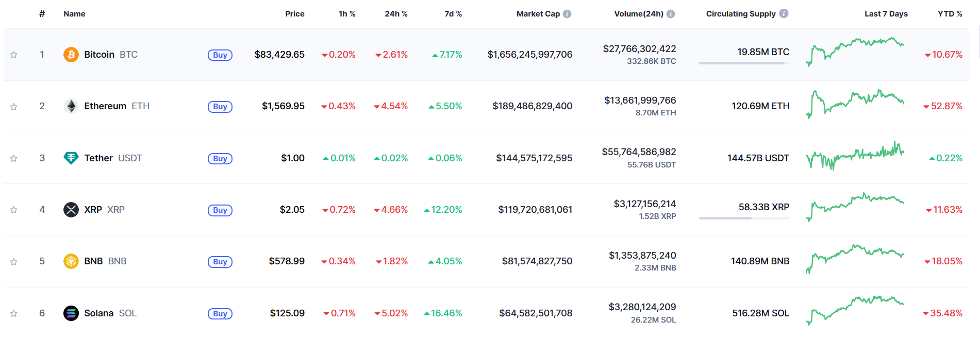Screen dimensions: 980x338
Task: Open the Bitcoin coin page link
Action: [111, 55]
